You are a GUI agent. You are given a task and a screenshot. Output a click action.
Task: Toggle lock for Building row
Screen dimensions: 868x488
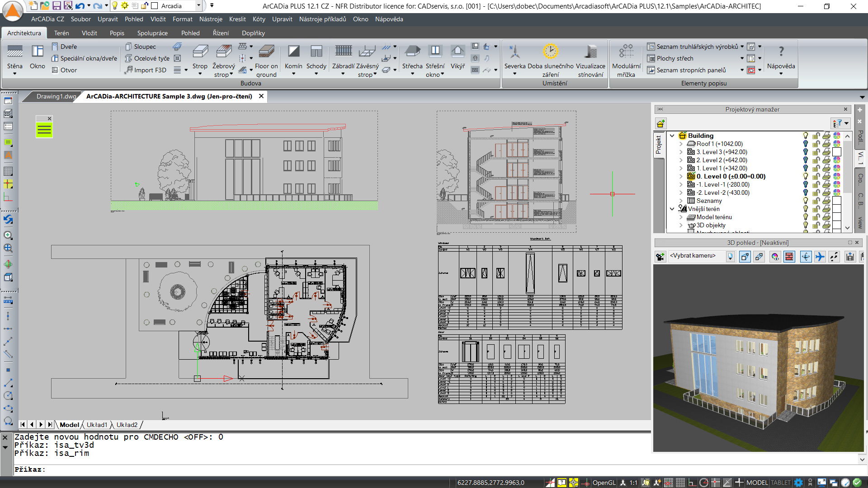[x=816, y=136]
